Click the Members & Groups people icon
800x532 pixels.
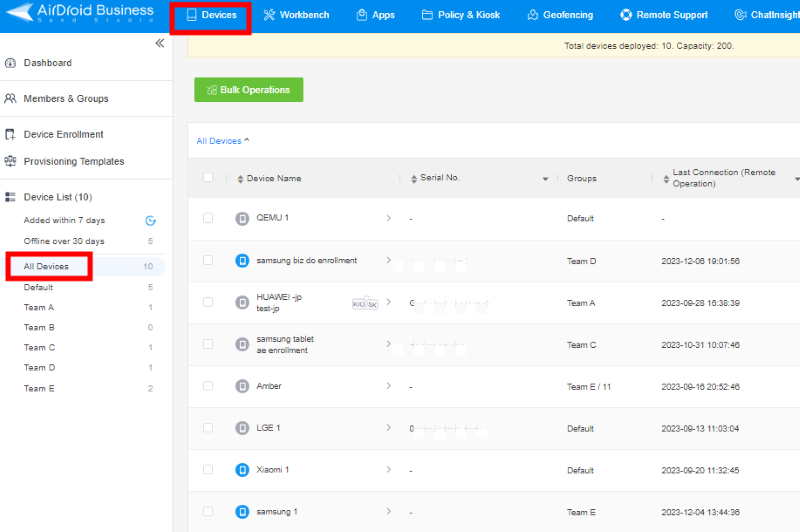coord(10,98)
